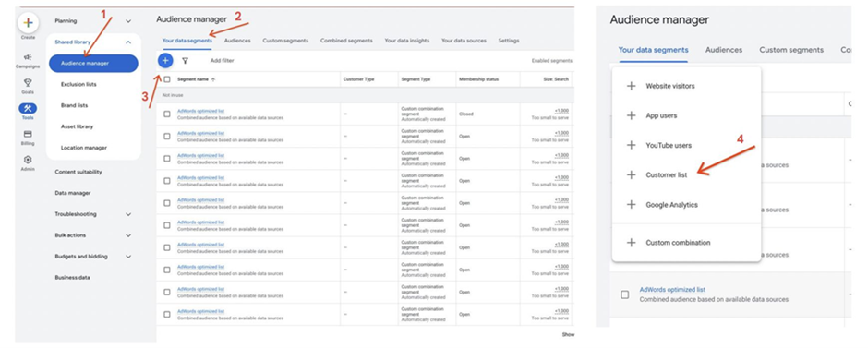Open the Billing card icon
The height and width of the screenshot is (348, 868).
click(28, 134)
